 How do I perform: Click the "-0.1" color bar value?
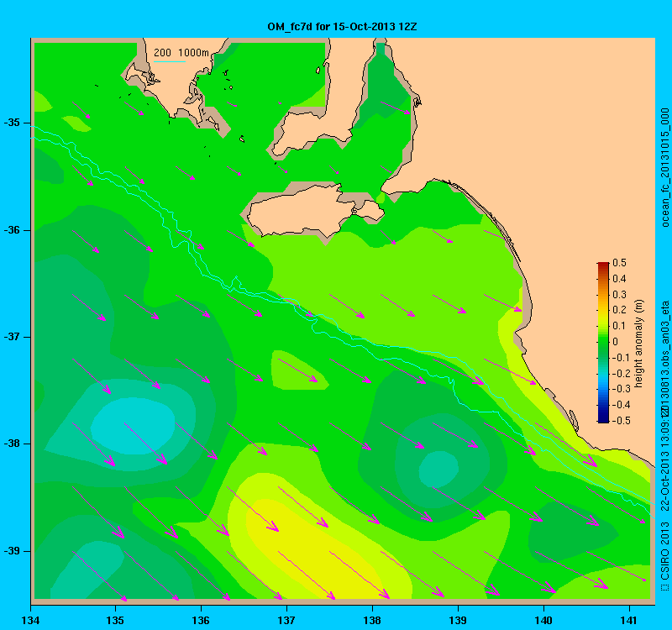[621, 358]
